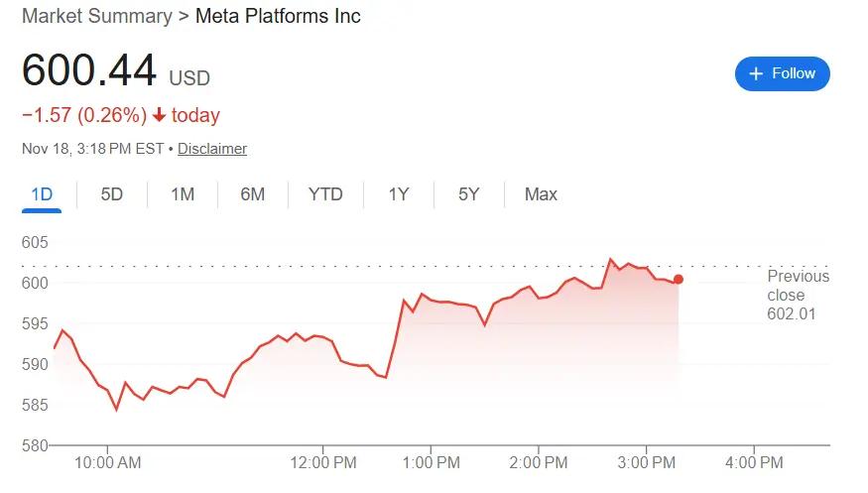Switch to the 5D tab
Viewport: 868px width, 493px height.
pos(112,194)
